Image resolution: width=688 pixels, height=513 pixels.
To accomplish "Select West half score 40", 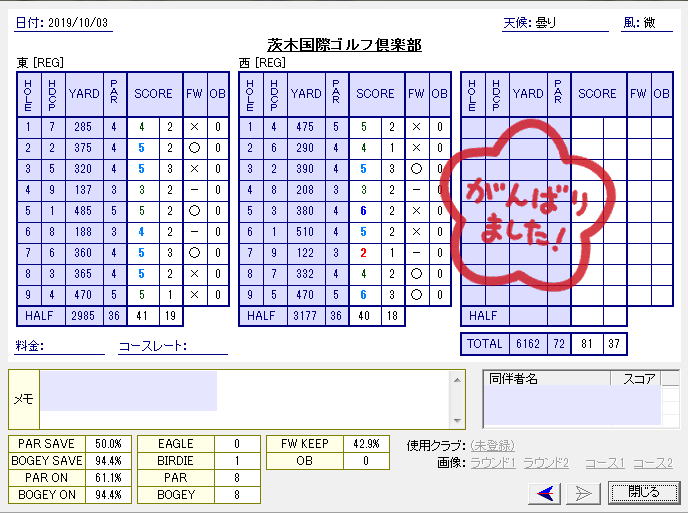I will [x=364, y=316].
